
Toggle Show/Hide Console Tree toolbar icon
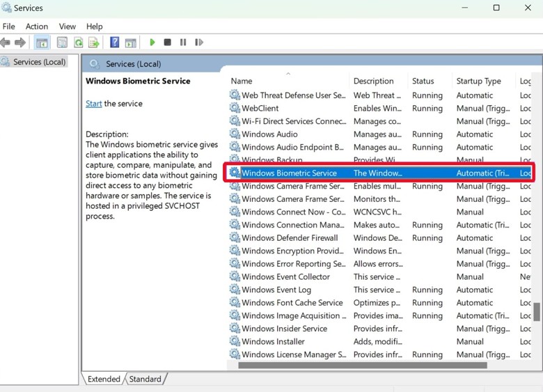42,42
